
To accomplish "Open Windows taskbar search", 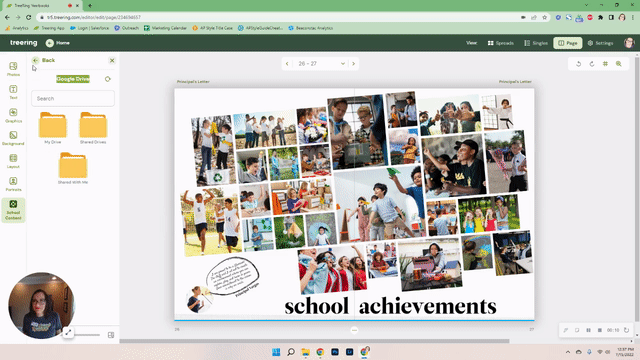I will [291, 352].
